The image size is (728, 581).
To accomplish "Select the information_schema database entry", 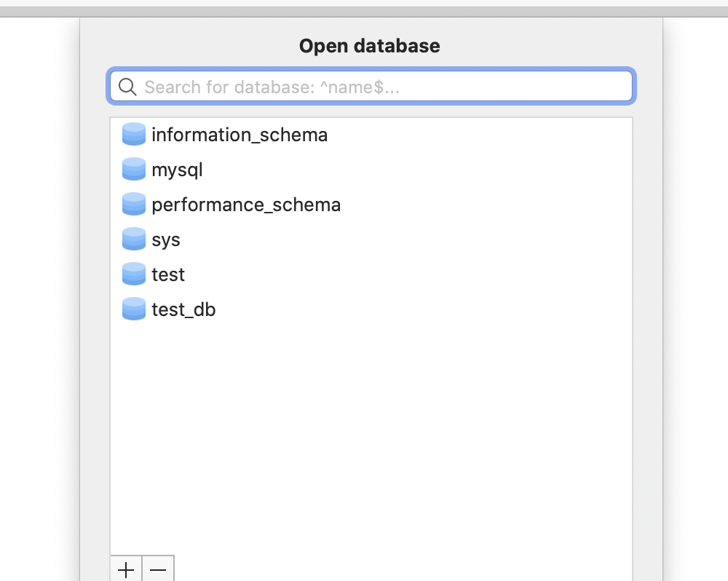I will (x=239, y=134).
